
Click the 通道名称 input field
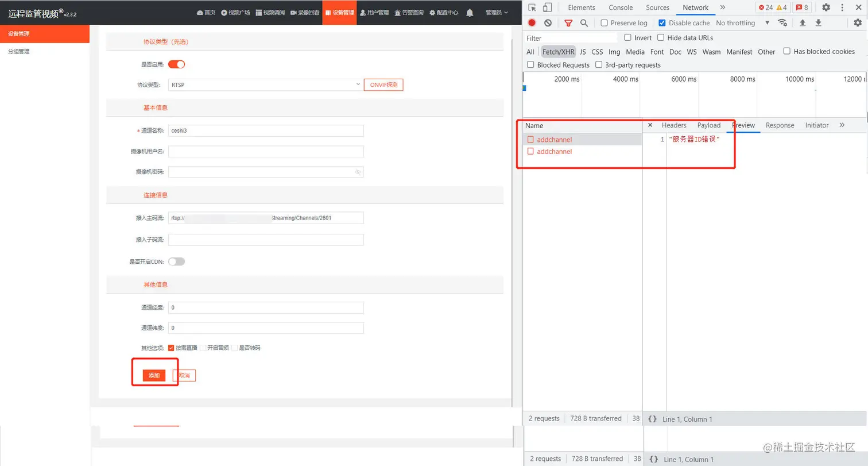[266, 130]
